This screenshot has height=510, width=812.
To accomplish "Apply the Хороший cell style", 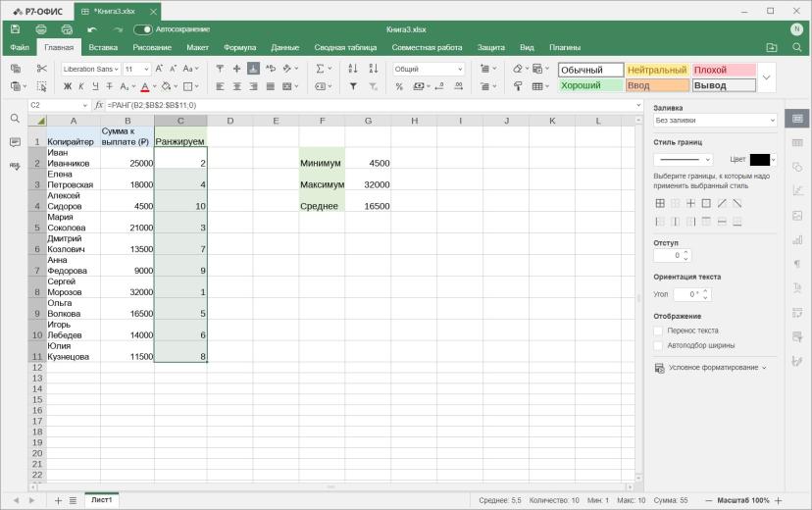I will pyautogui.click(x=590, y=85).
